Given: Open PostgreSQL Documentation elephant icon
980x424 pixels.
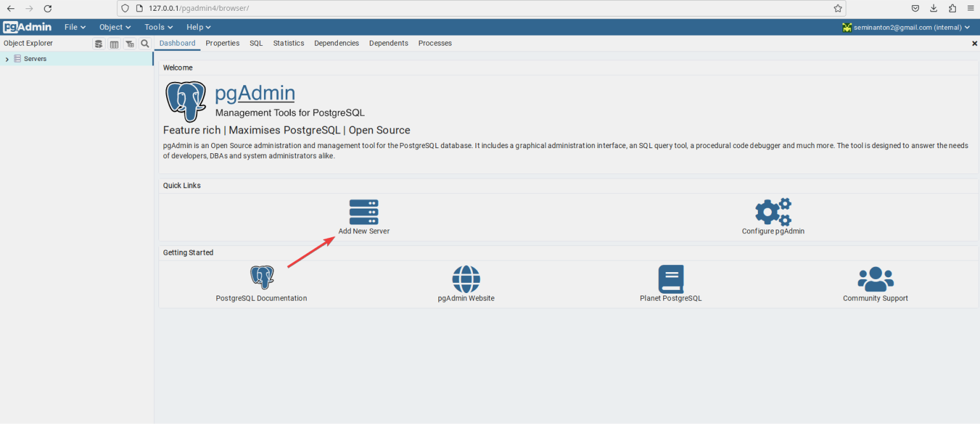Looking at the screenshot, I should tap(262, 278).
